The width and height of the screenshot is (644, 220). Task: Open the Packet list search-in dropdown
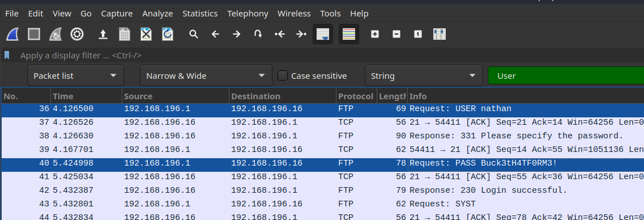75,75
